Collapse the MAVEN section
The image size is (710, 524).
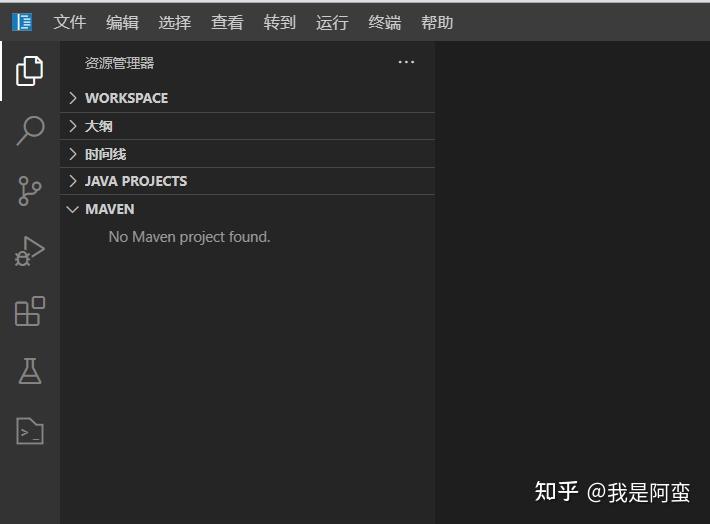pyautogui.click(x=248, y=209)
